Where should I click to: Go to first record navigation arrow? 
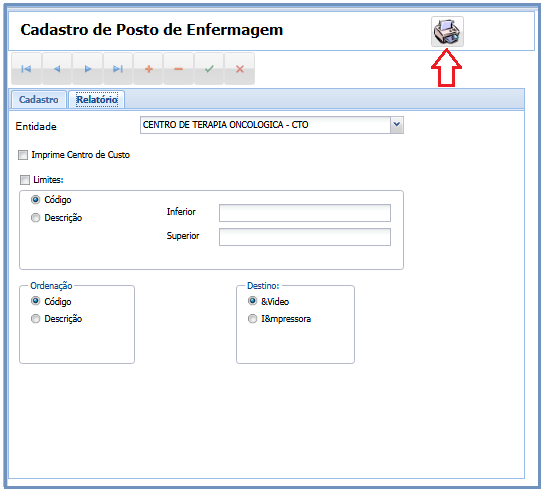point(26,69)
